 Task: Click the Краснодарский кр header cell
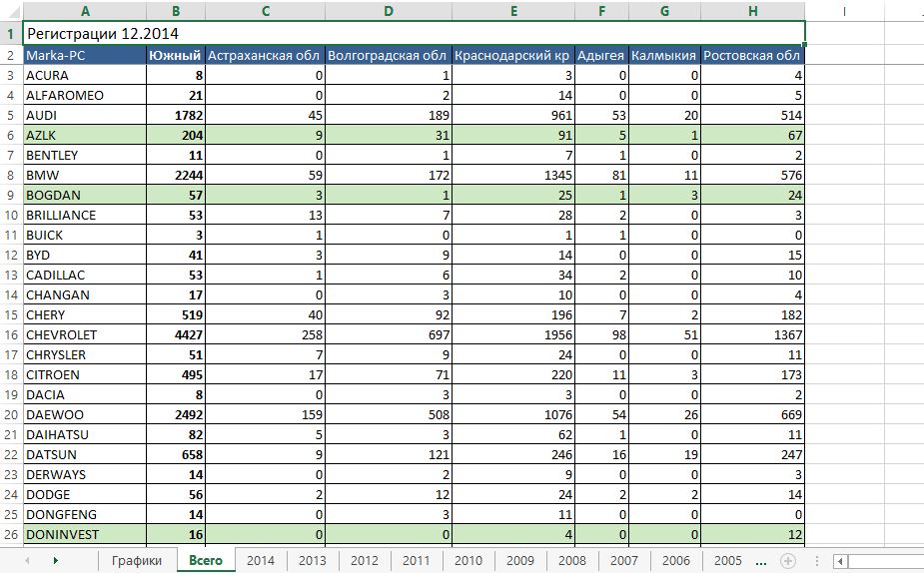click(513, 55)
